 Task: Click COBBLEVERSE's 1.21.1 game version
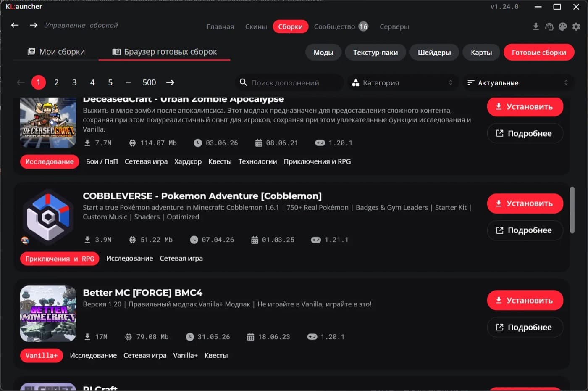click(x=330, y=240)
